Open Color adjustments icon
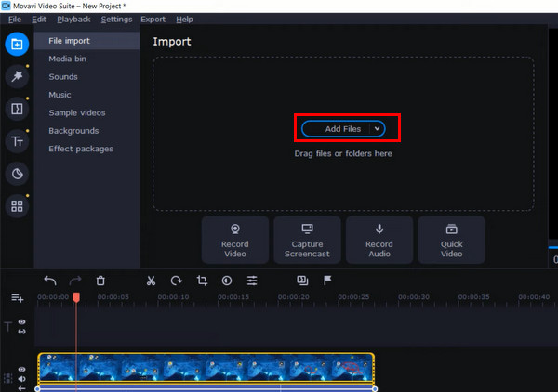This screenshot has width=558, height=392. click(227, 281)
